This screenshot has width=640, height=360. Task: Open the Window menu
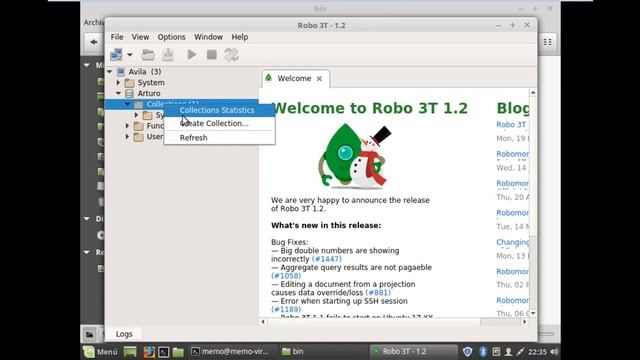[x=208, y=37]
